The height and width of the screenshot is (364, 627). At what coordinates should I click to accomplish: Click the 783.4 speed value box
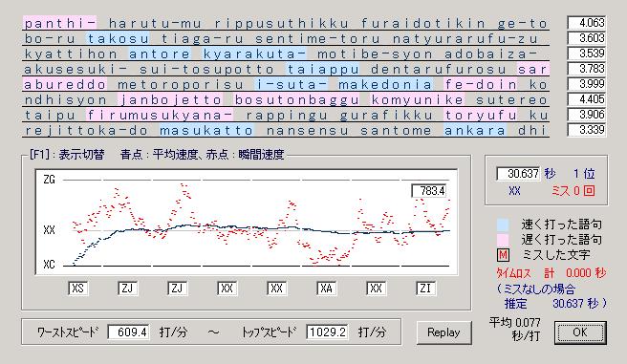(x=429, y=191)
